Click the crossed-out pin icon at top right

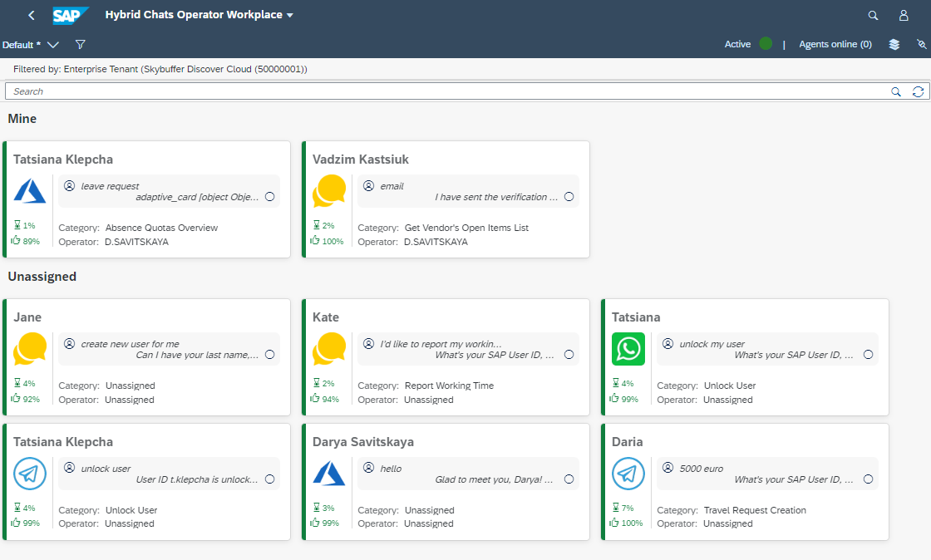click(x=921, y=44)
